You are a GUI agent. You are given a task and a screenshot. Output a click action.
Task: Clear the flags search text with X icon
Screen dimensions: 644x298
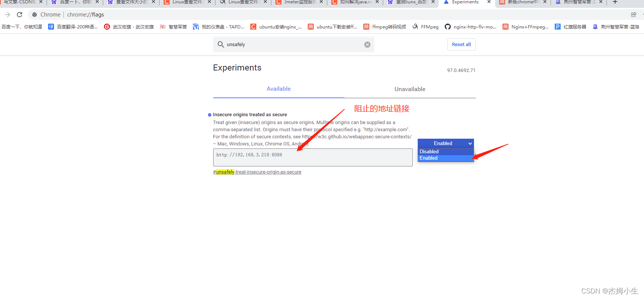(367, 45)
